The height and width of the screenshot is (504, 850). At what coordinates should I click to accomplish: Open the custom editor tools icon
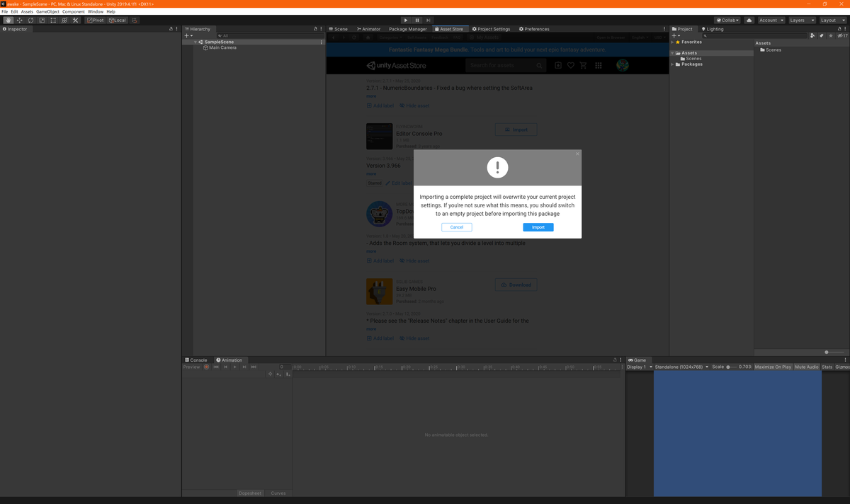(76, 21)
